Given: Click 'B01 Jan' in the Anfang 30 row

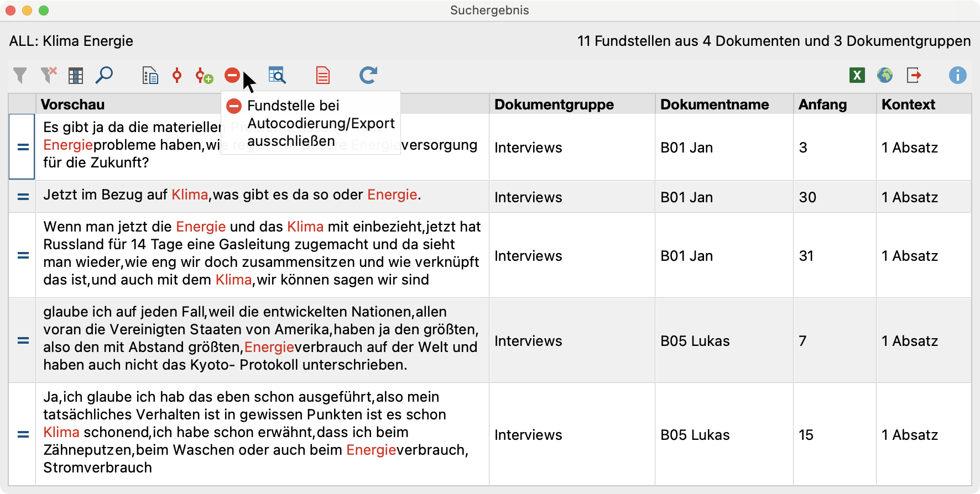Looking at the screenshot, I should tap(687, 197).
